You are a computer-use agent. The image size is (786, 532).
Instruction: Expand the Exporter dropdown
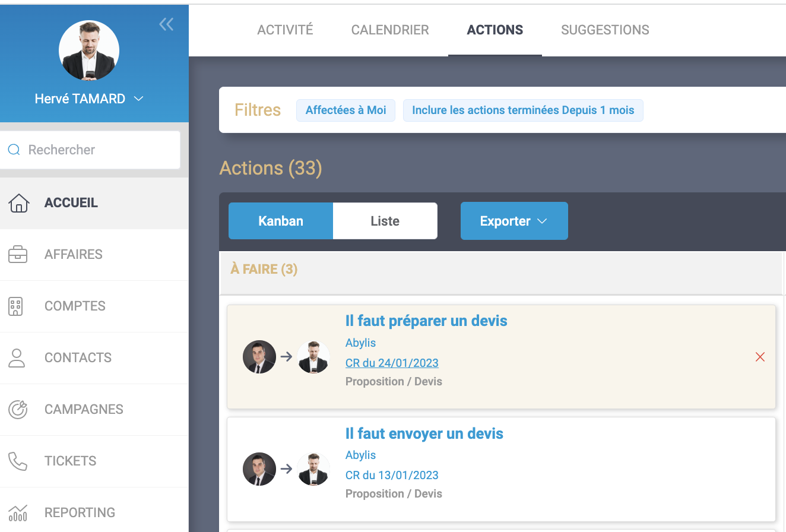tap(514, 221)
